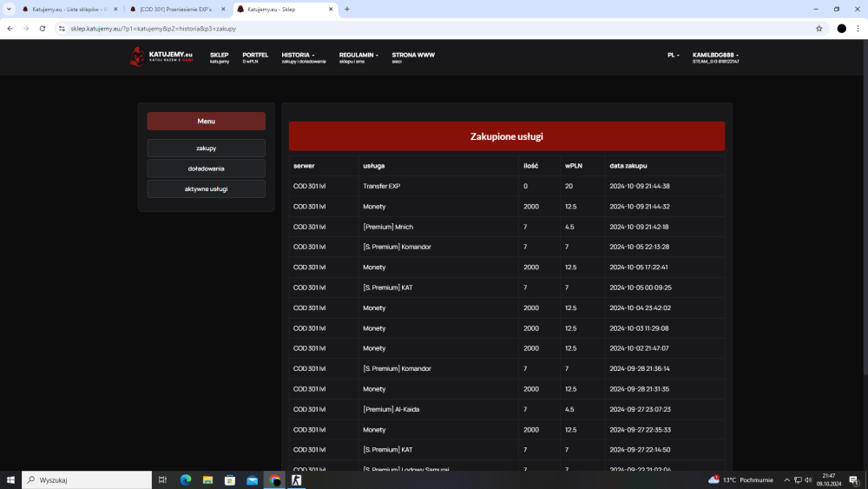This screenshot has width=868, height=489.
Task: Open the weather widget 13°C Pochmurnie
Action: click(740, 479)
